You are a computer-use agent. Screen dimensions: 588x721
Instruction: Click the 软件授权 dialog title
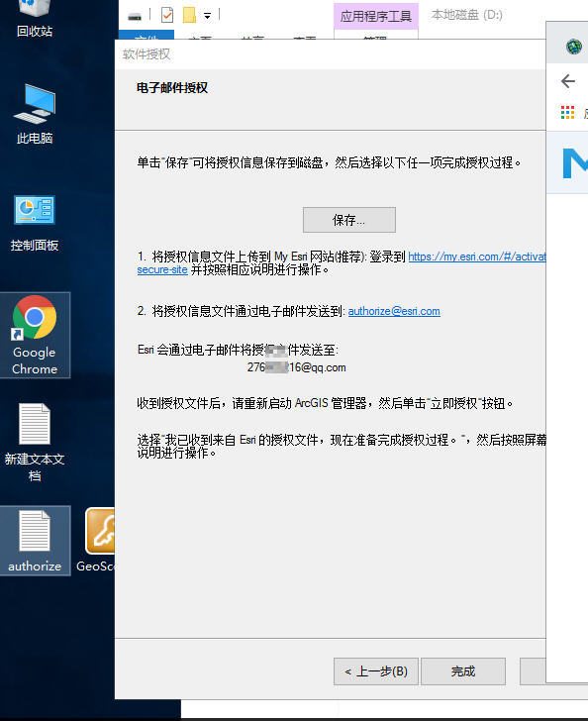pos(147,54)
